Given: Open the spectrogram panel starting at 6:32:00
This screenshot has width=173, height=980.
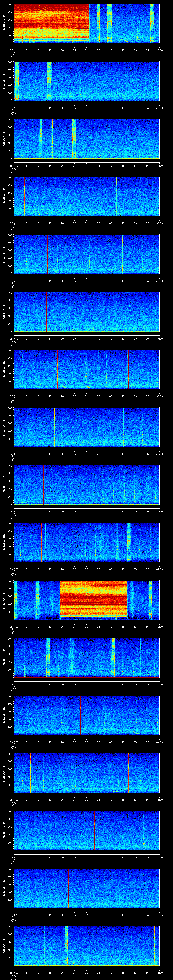Looking at the screenshot, I should [x=87, y=81].
